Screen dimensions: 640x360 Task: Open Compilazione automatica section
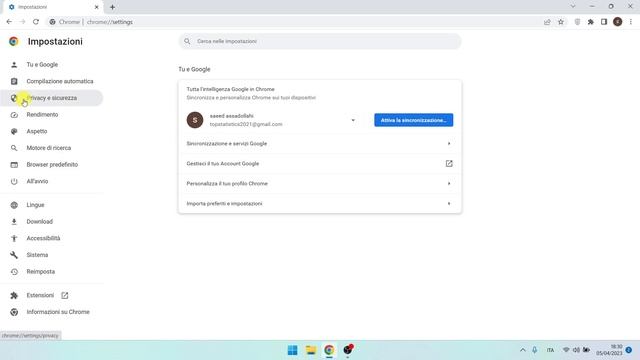(60, 81)
